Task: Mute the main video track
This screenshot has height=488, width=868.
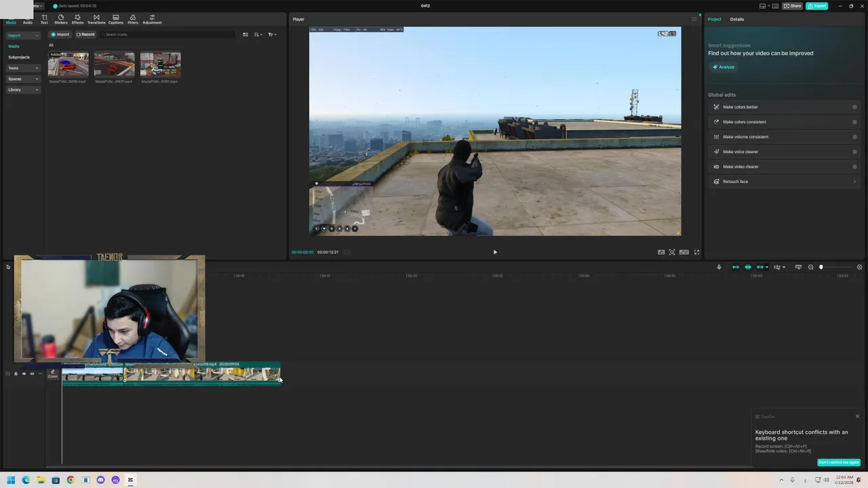Action: (x=32, y=373)
